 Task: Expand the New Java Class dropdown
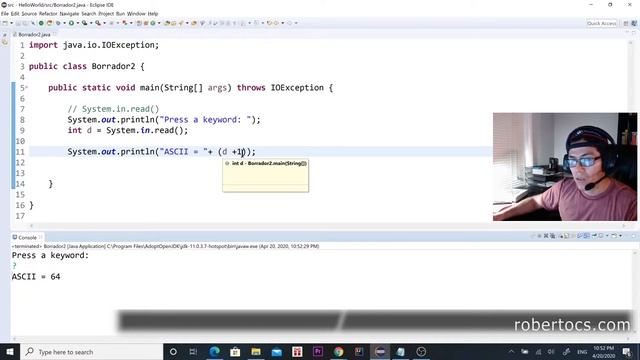pyautogui.click(x=159, y=23)
